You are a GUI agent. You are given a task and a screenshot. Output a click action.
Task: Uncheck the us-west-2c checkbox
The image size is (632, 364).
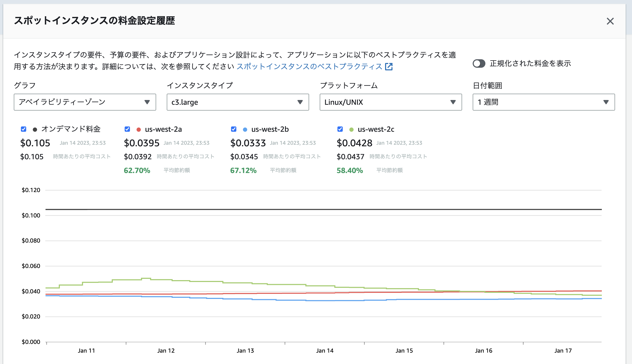tap(340, 129)
